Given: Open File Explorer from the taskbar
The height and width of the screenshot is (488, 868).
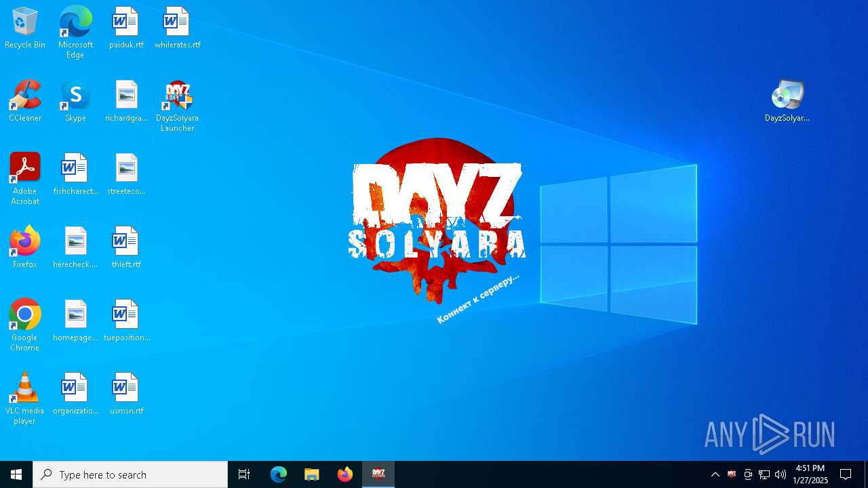Looking at the screenshot, I should (x=311, y=474).
